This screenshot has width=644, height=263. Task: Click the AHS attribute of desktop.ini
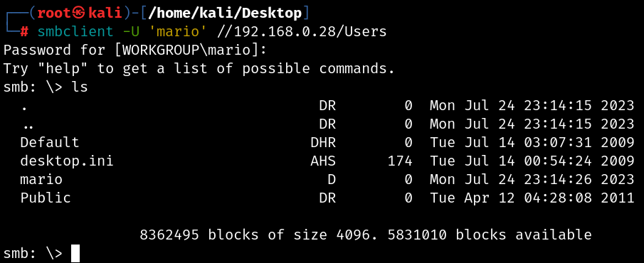323,161
